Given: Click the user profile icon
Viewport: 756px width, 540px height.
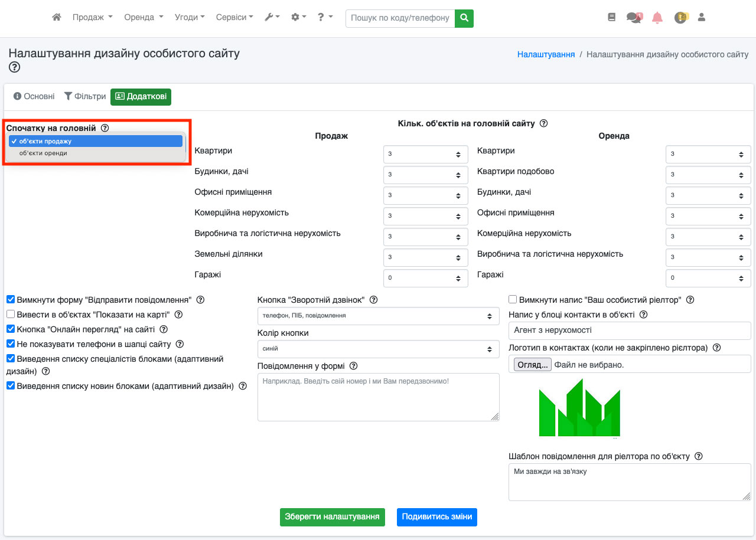Looking at the screenshot, I should tap(702, 18).
